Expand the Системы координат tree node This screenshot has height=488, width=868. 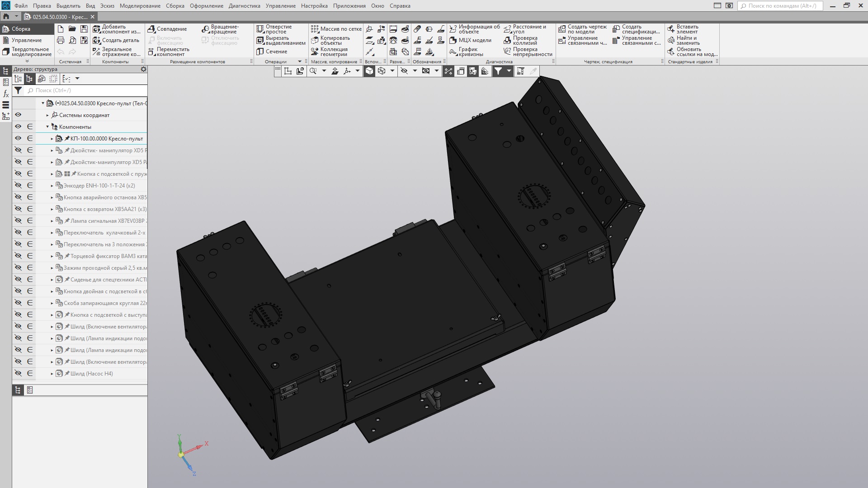tap(47, 115)
